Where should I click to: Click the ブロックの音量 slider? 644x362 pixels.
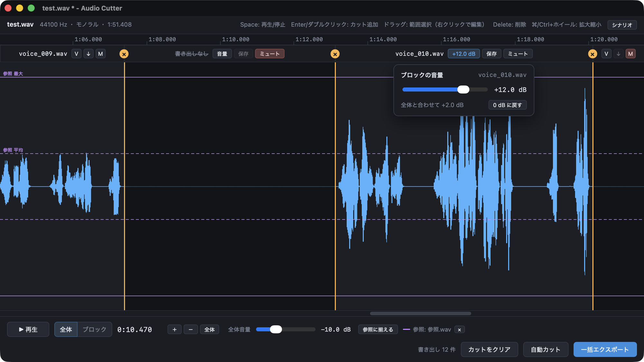coord(445,89)
